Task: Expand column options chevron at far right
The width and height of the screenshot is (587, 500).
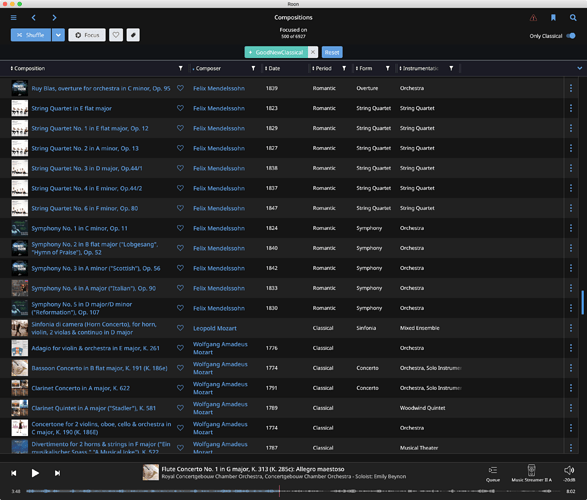Action: 580,68
